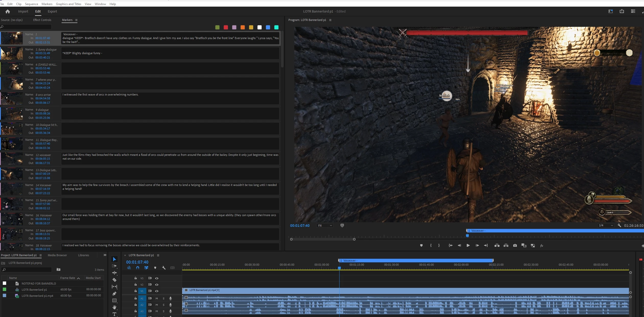Open Markers panel hamburger menu
This screenshot has width=644, height=317.
tap(76, 20)
